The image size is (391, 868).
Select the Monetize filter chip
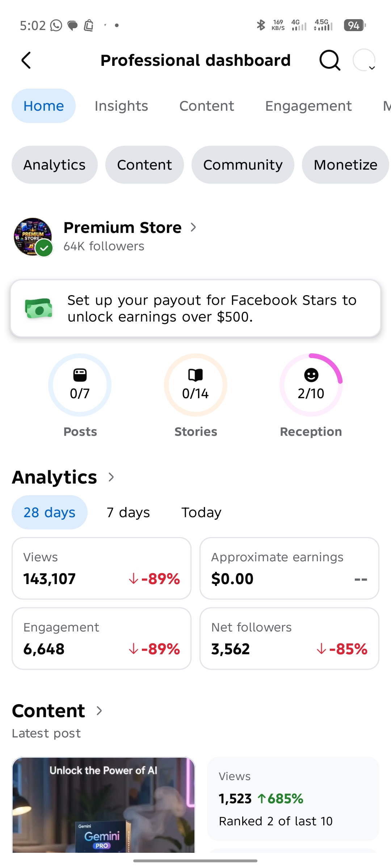coord(345,165)
